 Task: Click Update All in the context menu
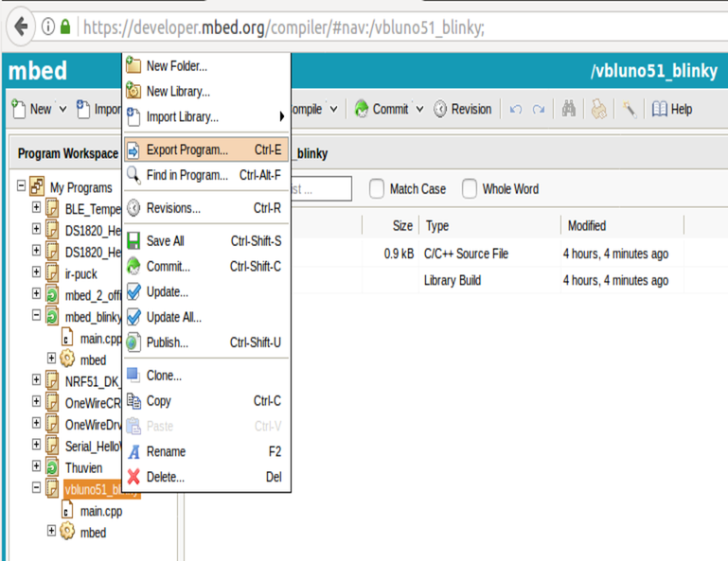click(206, 317)
